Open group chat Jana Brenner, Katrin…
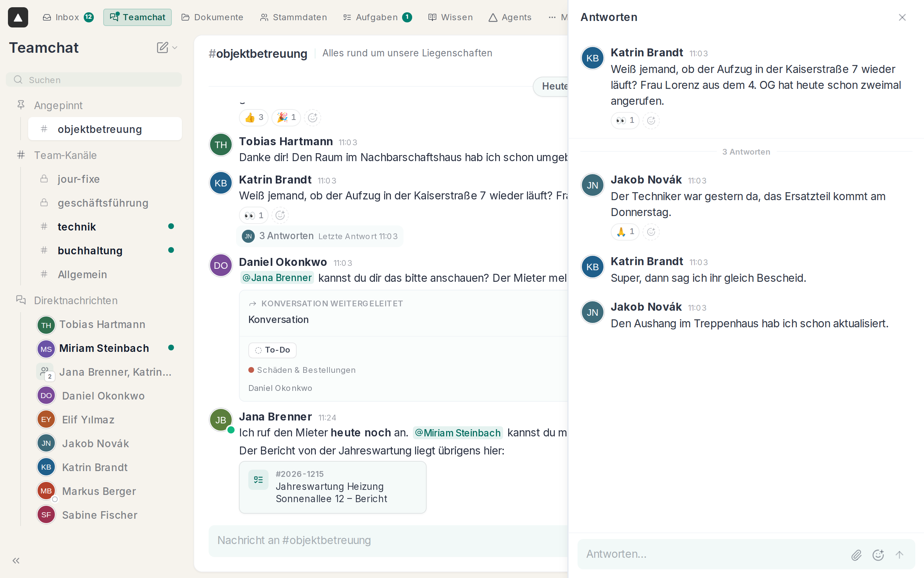924x578 pixels. point(105,372)
